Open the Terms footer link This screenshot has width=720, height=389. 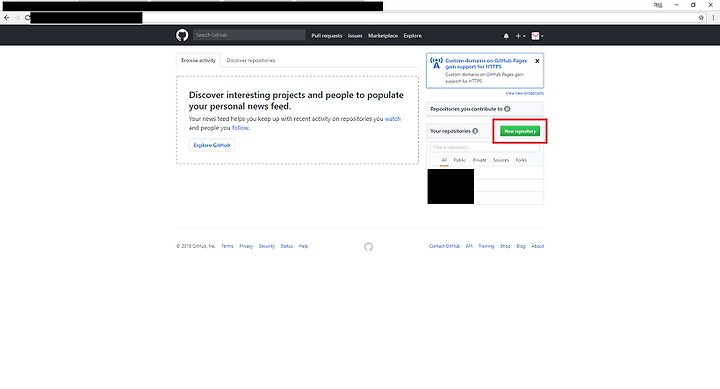tap(227, 246)
